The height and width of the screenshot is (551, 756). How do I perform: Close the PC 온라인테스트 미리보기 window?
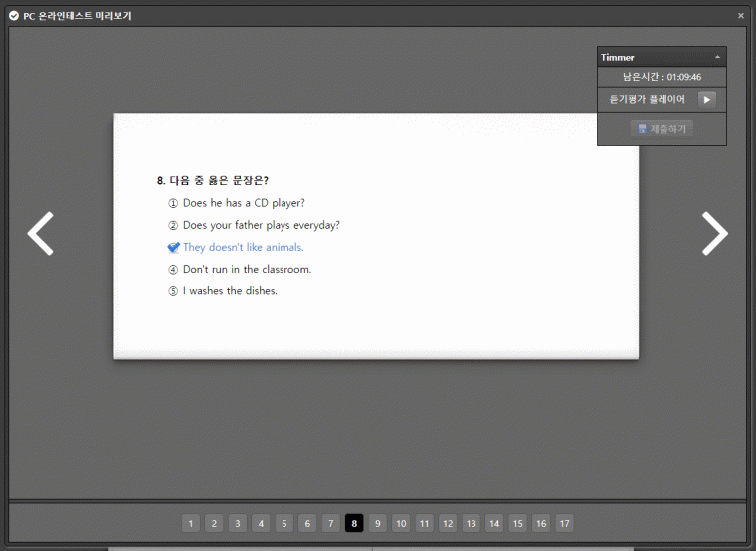(741, 15)
